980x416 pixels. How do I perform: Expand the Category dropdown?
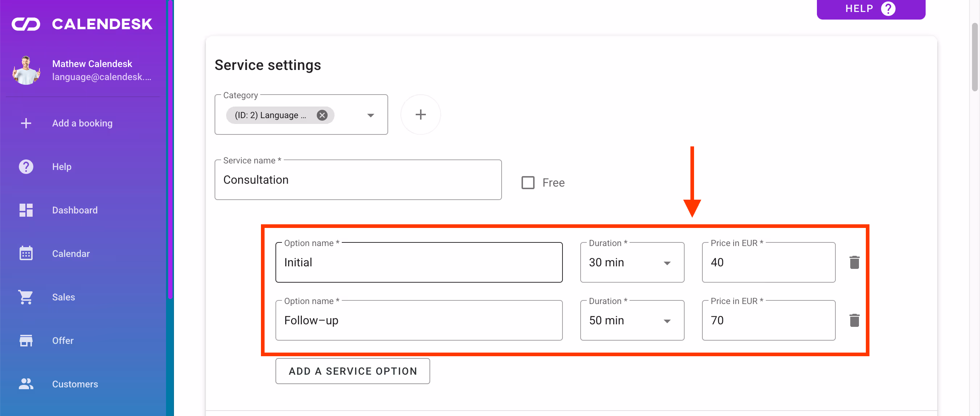(370, 115)
